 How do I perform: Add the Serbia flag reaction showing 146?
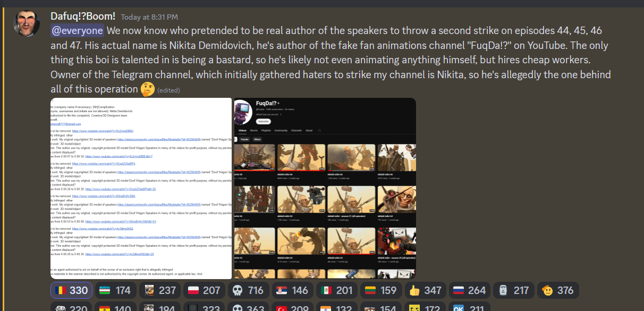tap(293, 290)
